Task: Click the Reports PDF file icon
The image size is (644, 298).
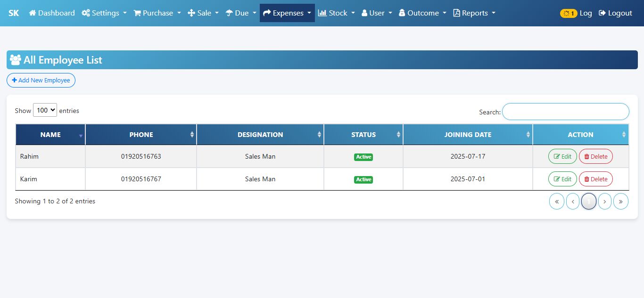Action: tap(456, 13)
